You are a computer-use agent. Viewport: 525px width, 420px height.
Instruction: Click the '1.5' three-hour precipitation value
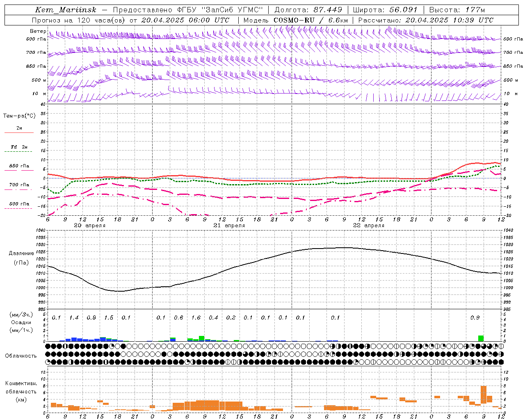pyautogui.click(x=109, y=318)
